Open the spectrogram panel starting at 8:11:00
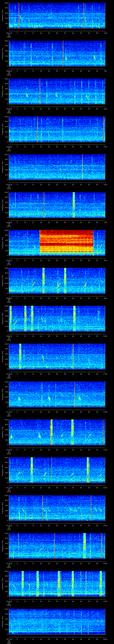The width and height of the screenshot is (114, 644). click(x=57, y=394)
